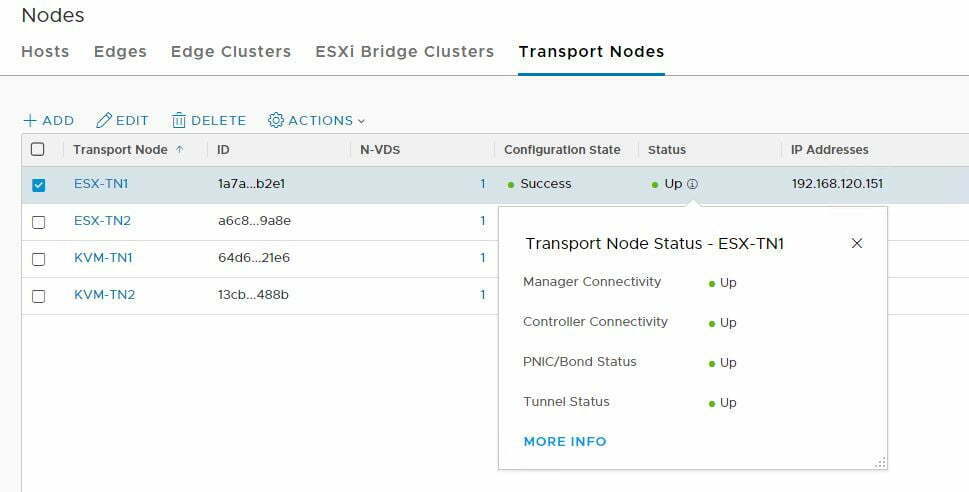The width and height of the screenshot is (969, 492).
Task: Tick the select-all header checkbox
Action: (38, 149)
